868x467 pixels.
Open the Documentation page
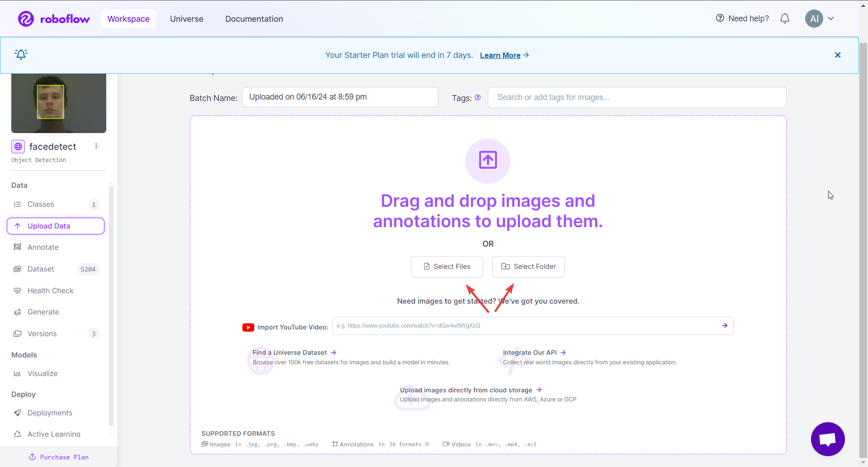click(x=254, y=19)
